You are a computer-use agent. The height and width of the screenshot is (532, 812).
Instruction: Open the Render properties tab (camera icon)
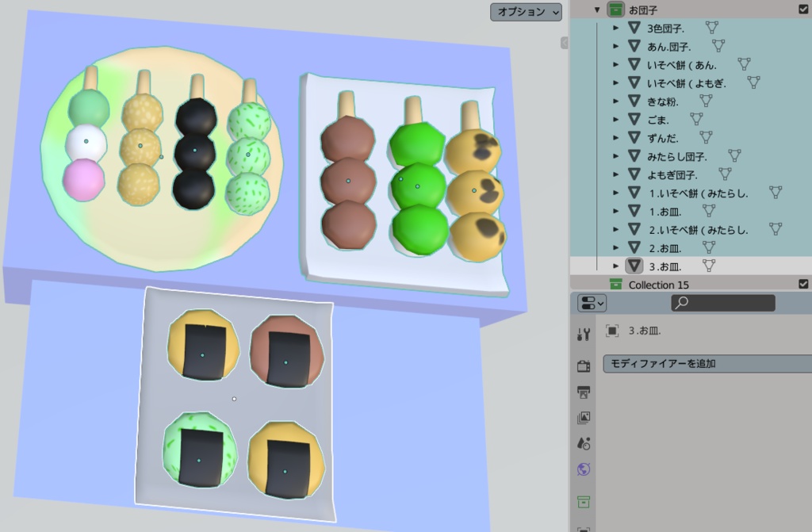point(584,366)
